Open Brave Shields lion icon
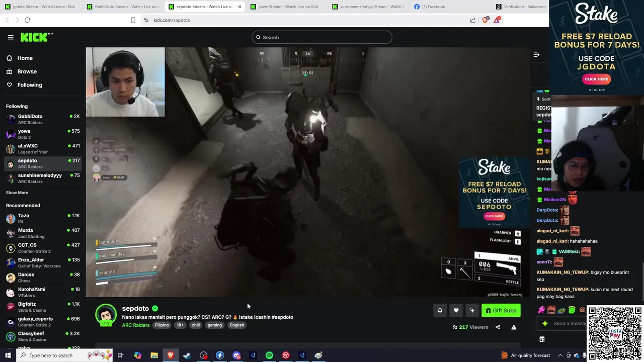The image size is (644, 362). (486, 20)
